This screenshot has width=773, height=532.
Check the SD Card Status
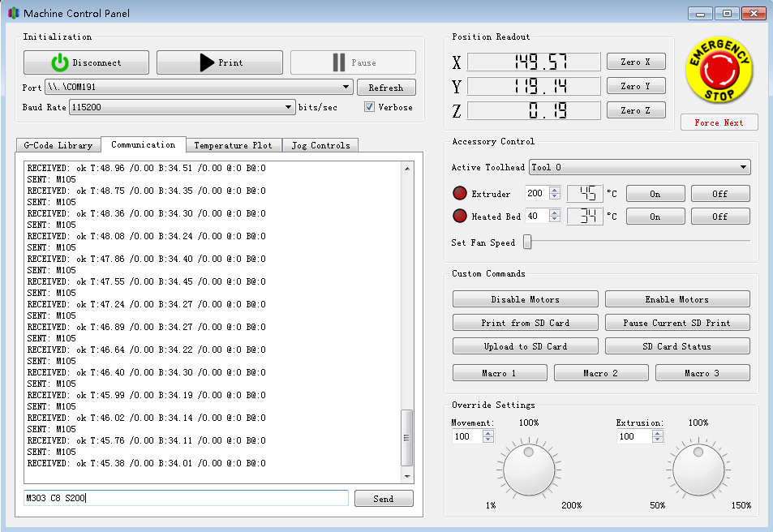tap(677, 346)
